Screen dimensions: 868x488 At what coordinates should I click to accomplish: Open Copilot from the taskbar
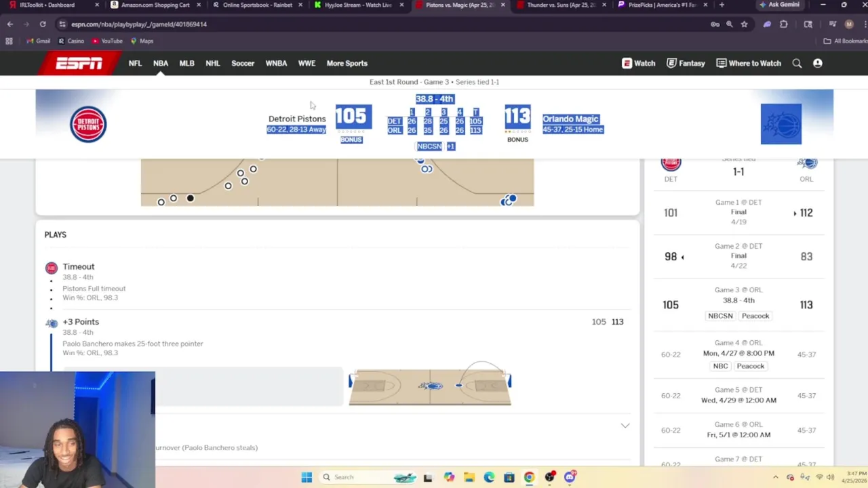[449, 477]
